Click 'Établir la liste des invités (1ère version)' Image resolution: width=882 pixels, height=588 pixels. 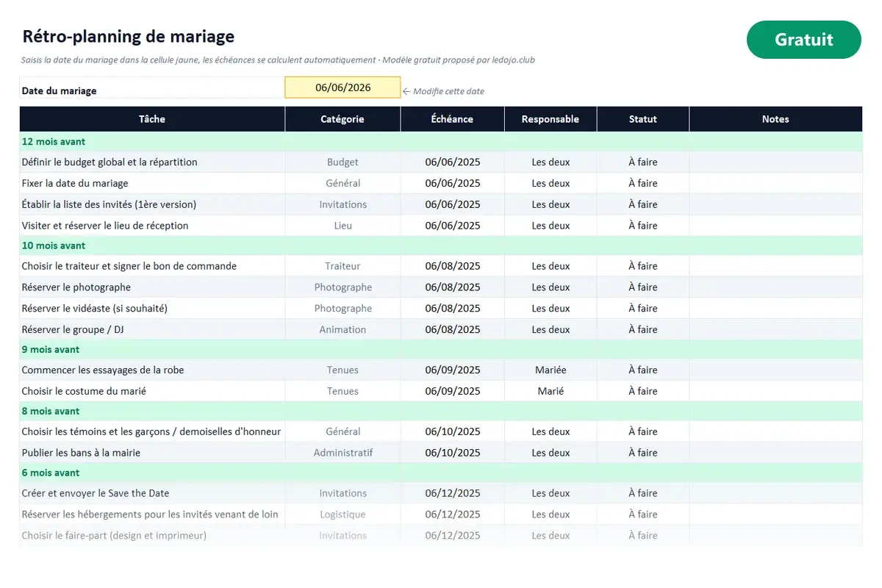click(x=109, y=204)
